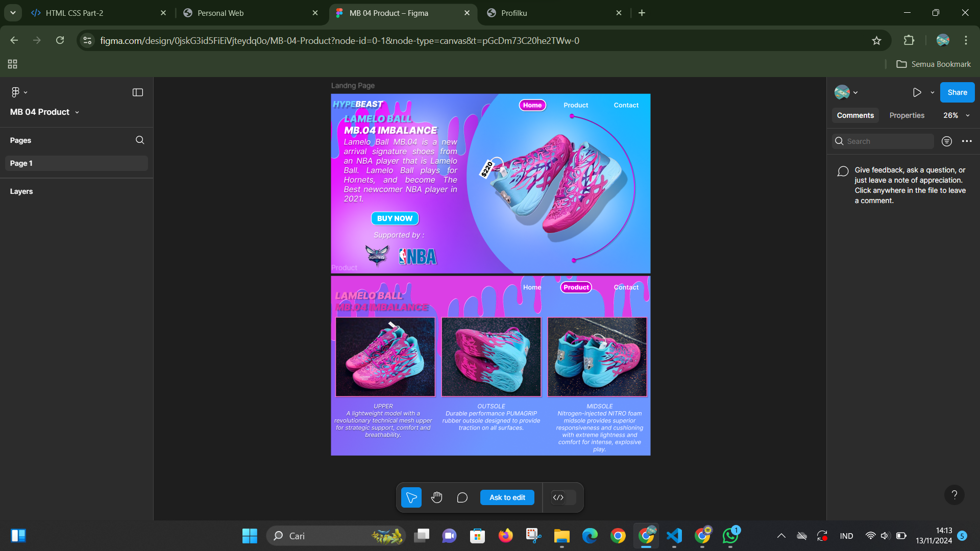
Task: Select the Move cursor tool
Action: (411, 497)
